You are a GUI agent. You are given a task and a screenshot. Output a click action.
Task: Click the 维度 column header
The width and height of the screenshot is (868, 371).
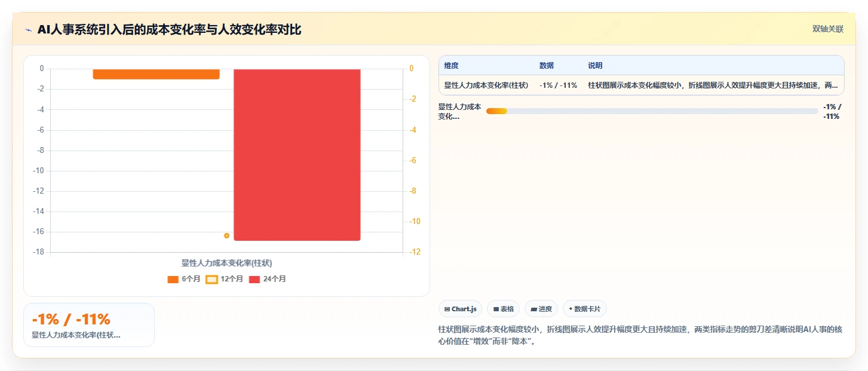[452, 66]
